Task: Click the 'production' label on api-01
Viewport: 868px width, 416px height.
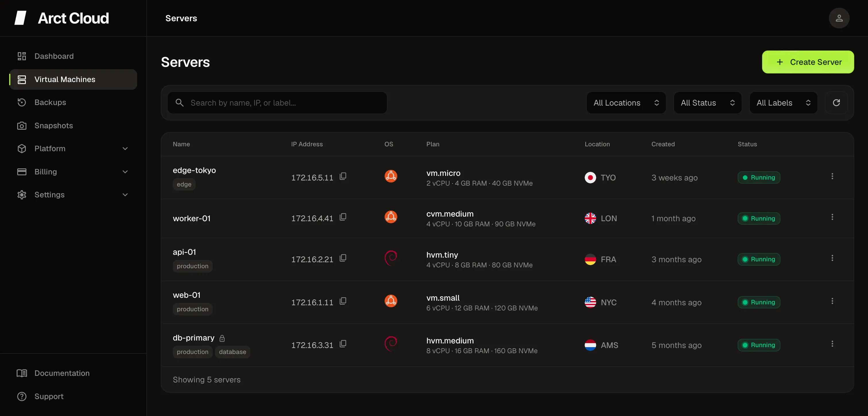Action: 192,266
